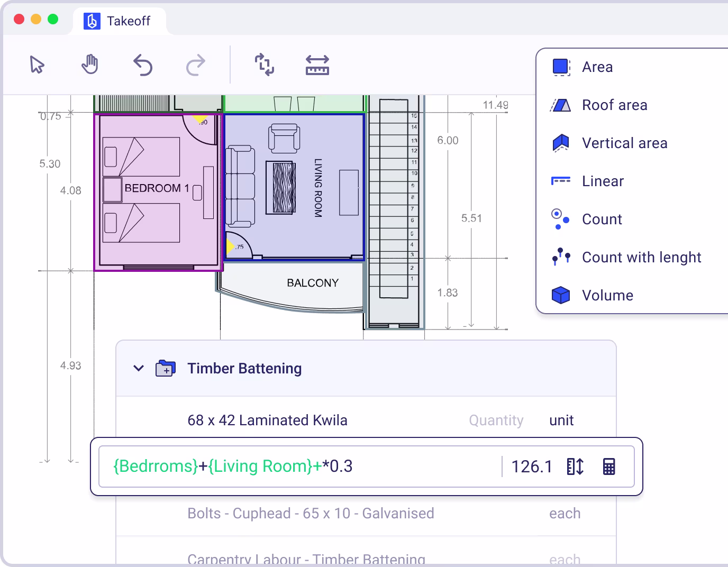Screen dimensions: 728x567
Task: Click the rotate plan icon
Action: click(x=265, y=65)
